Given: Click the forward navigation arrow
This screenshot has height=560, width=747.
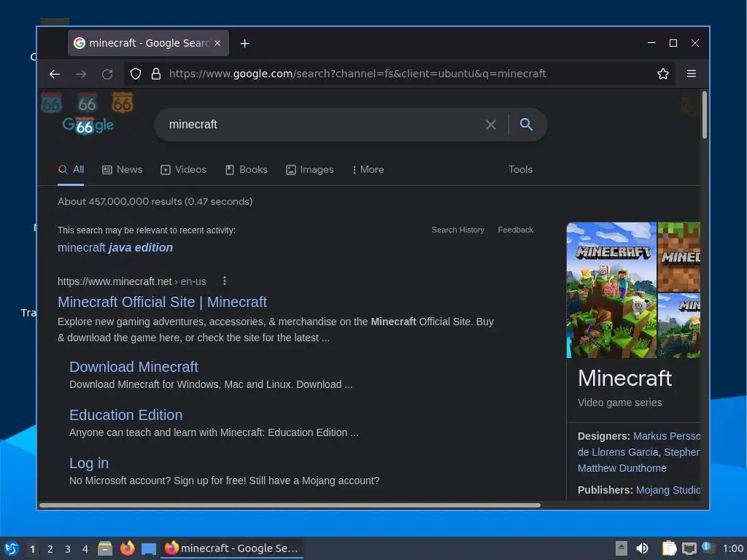Looking at the screenshot, I should click(81, 74).
